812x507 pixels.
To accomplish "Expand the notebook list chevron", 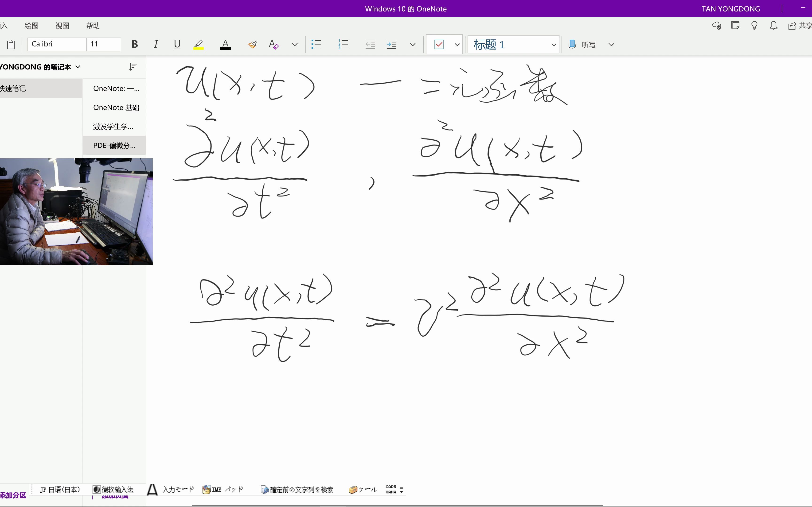I will pyautogui.click(x=78, y=67).
